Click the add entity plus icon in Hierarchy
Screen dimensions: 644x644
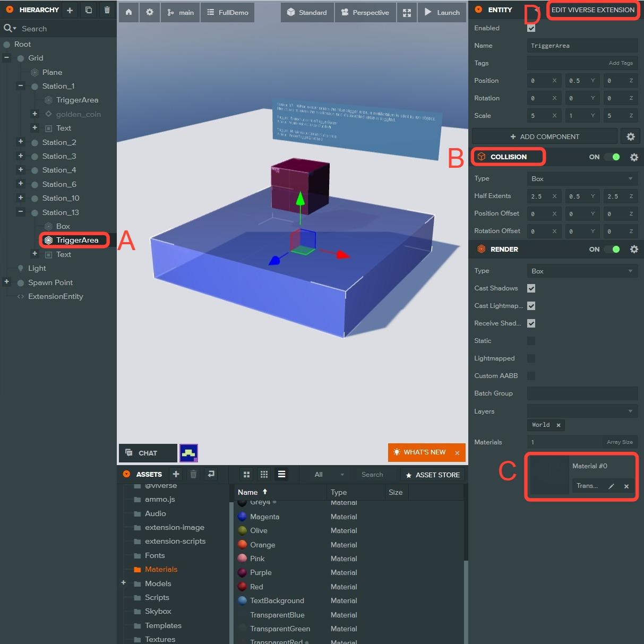coord(70,10)
